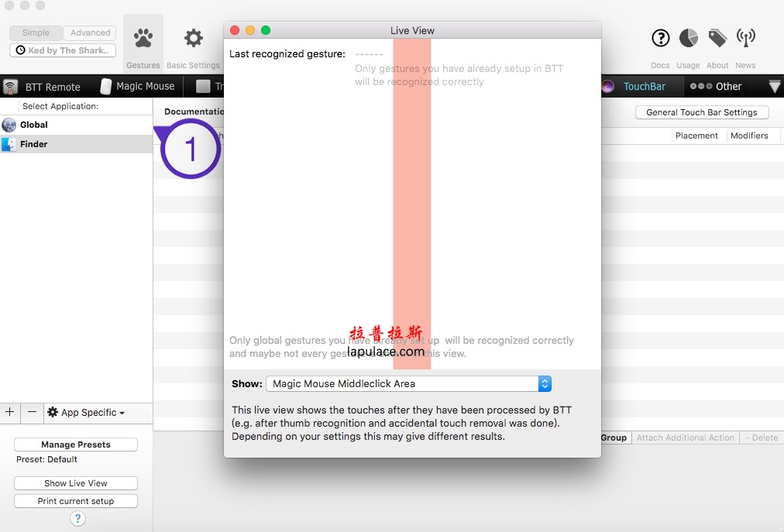784x532 pixels.
Task: Select Global in application list
Action: click(77, 125)
